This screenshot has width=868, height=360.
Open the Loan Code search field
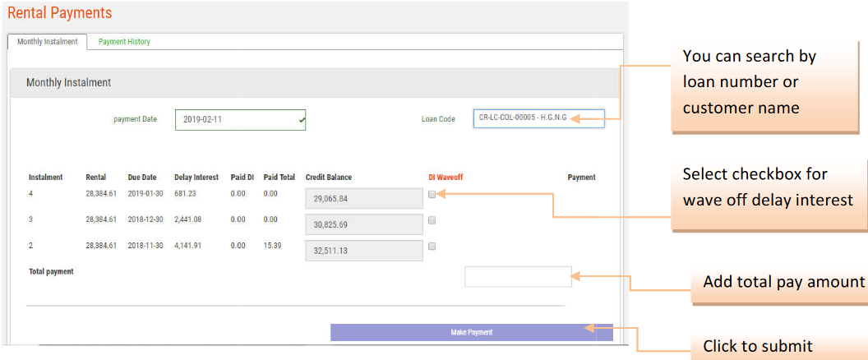[x=538, y=118]
